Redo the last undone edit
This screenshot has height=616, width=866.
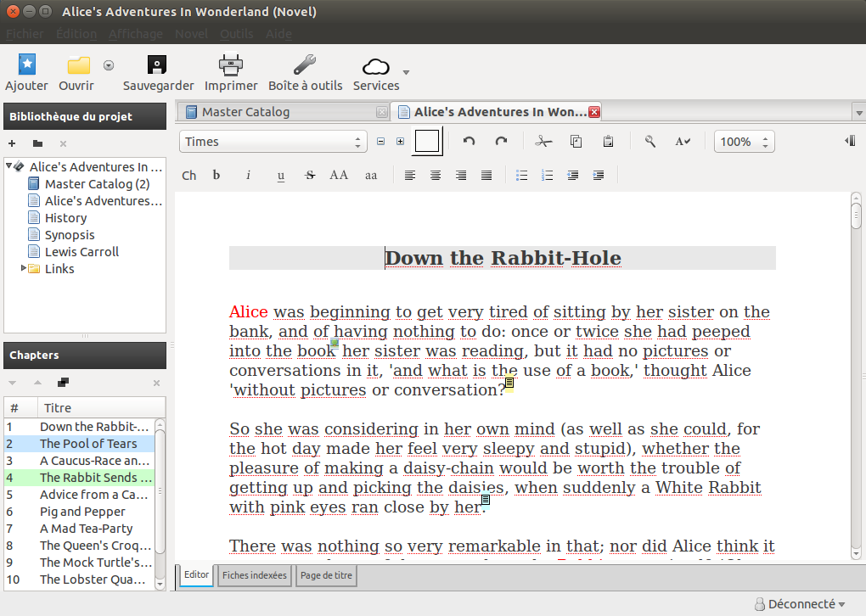point(501,142)
